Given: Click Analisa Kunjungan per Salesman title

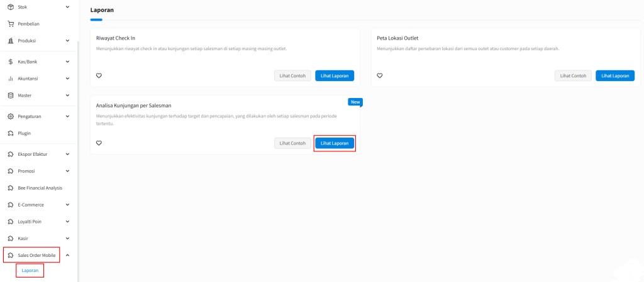Looking at the screenshot, I should 133,106.
